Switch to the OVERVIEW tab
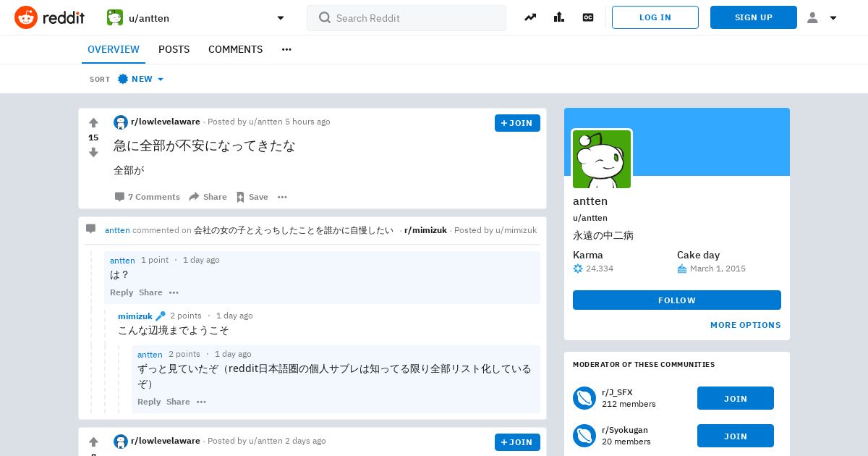This screenshot has height=456, width=868. pyautogui.click(x=114, y=49)
